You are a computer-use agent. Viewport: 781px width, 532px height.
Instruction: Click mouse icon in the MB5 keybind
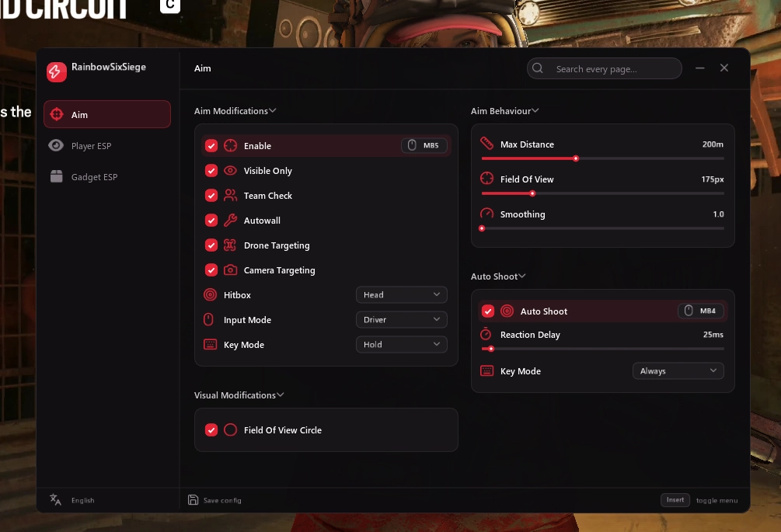(412, 144)
